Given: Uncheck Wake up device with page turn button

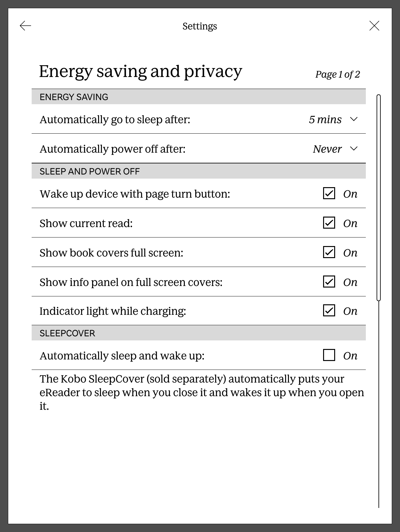Looking at the screenshot, I should tap(329, 193).
